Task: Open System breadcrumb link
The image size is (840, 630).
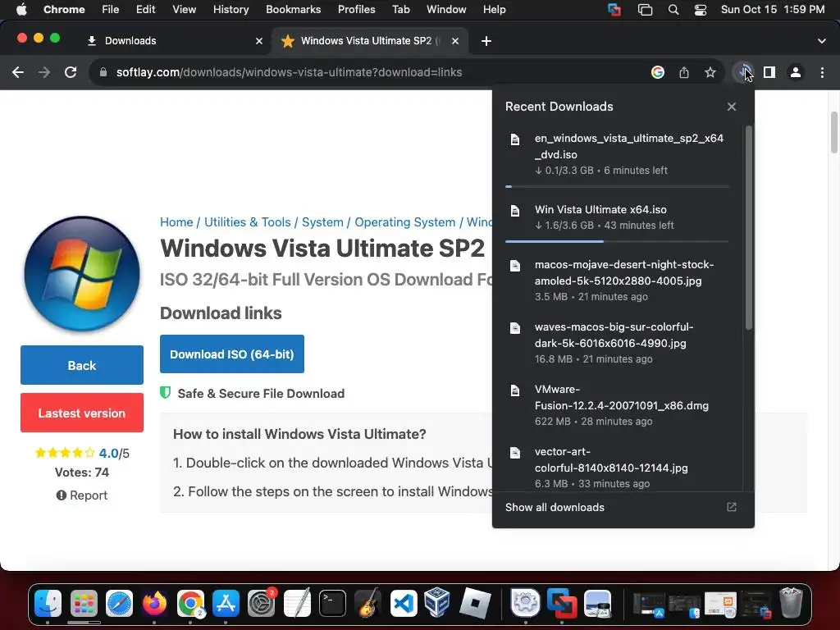Action: [322, 221]
